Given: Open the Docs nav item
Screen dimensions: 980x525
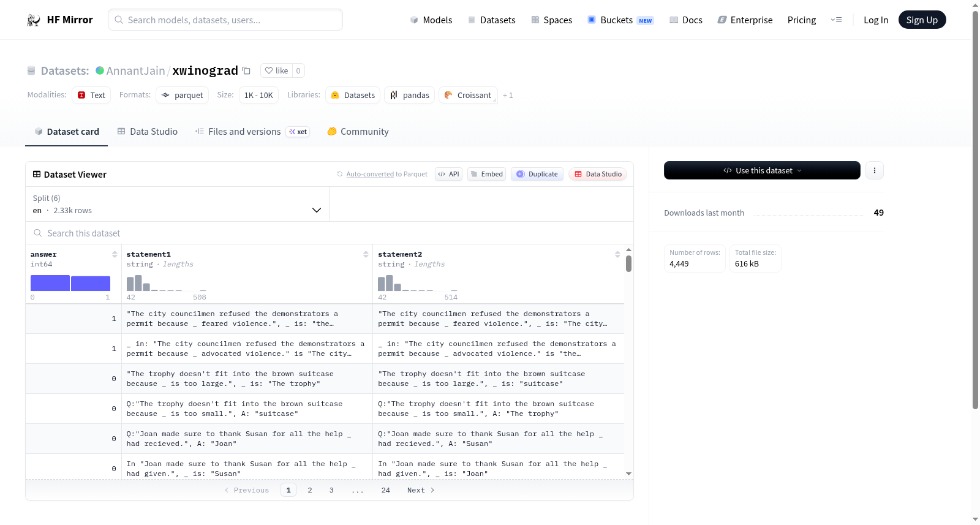Looking at the screenshot, I should point(686,20).
